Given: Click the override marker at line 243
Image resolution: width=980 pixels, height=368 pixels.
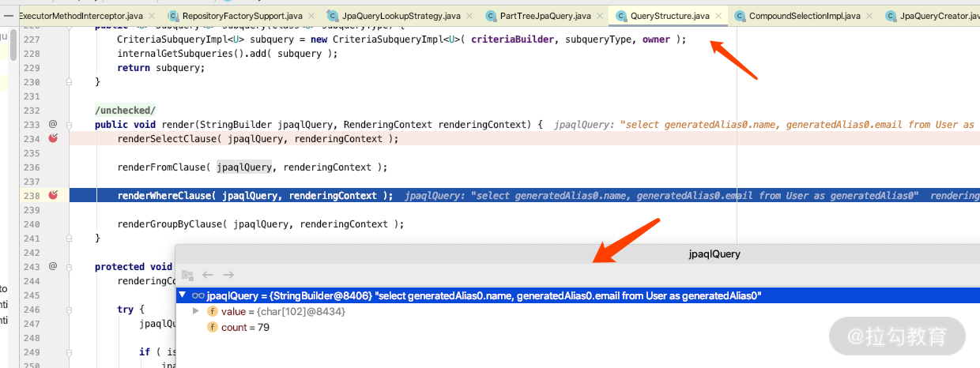Looking at the screenshot, I should pos(53,266).
